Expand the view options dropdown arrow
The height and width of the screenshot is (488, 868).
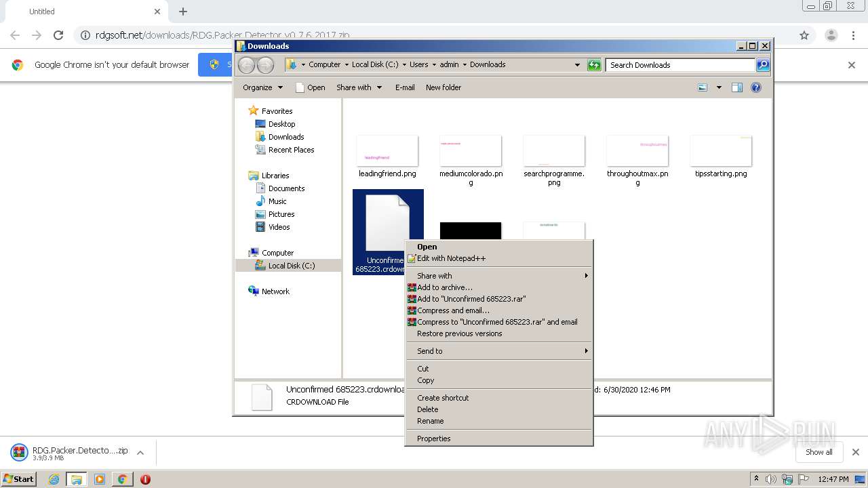[719, 87]
